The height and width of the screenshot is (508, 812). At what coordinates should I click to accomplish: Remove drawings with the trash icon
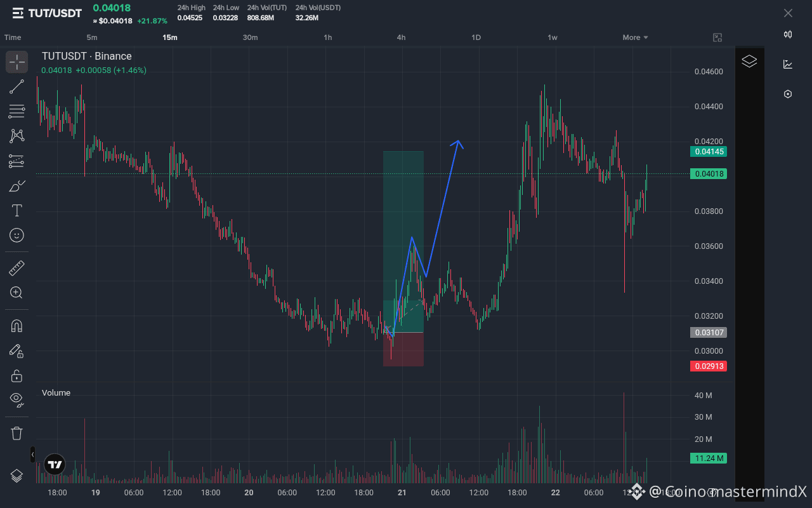[x=17, y=433]
